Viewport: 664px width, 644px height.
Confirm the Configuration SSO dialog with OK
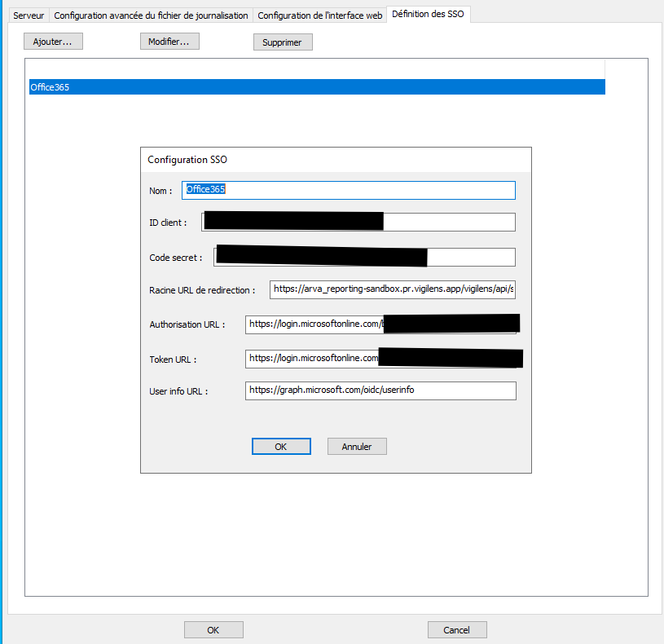(281, 447)
